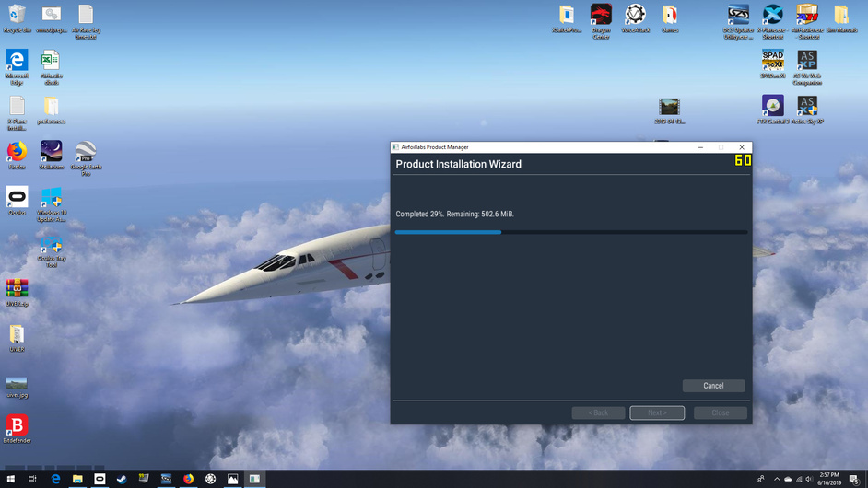Select the Bitdefender desktop shortcut
This screenshot has width=868, height=488.
(x=17, y=429)
